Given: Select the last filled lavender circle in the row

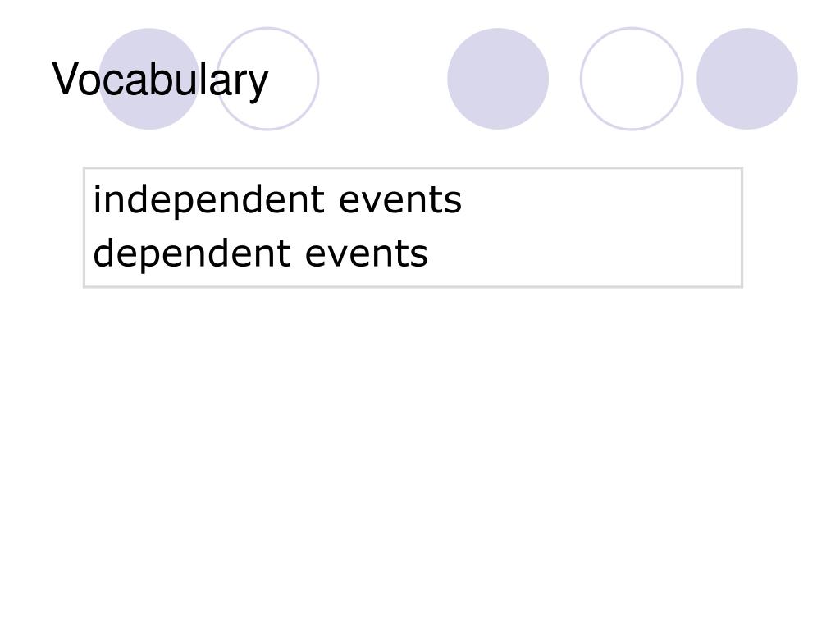Looking at the screenshot, I should coord(746,79).
